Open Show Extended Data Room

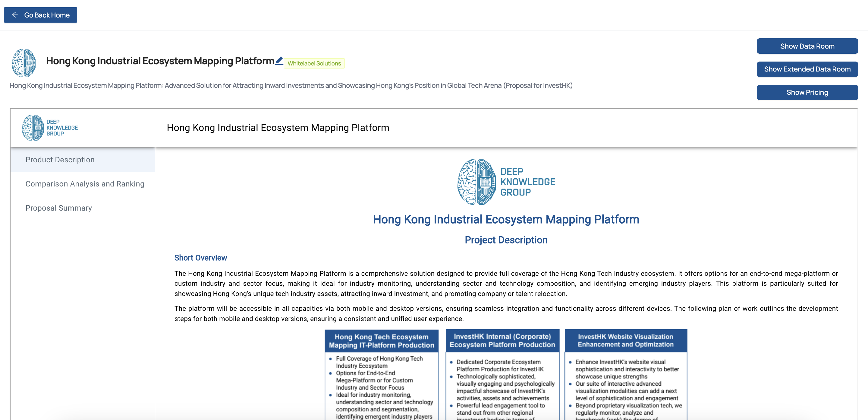coord(807,69)
